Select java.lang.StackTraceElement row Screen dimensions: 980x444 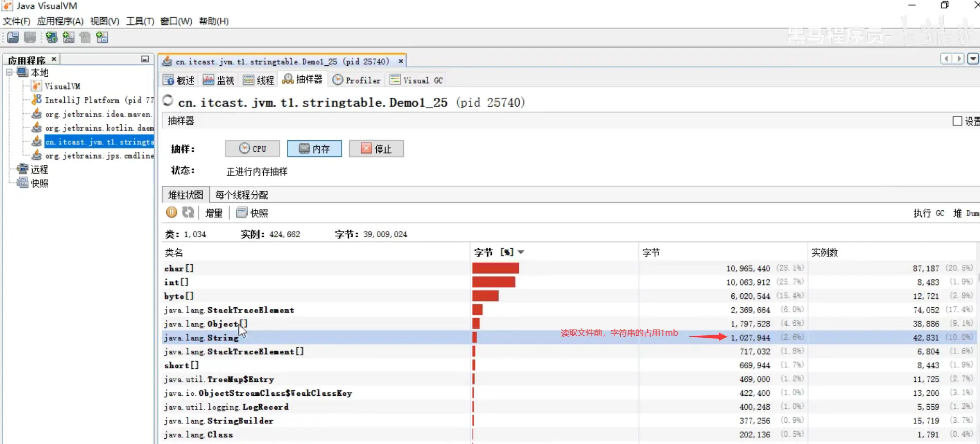click(570, 310)
